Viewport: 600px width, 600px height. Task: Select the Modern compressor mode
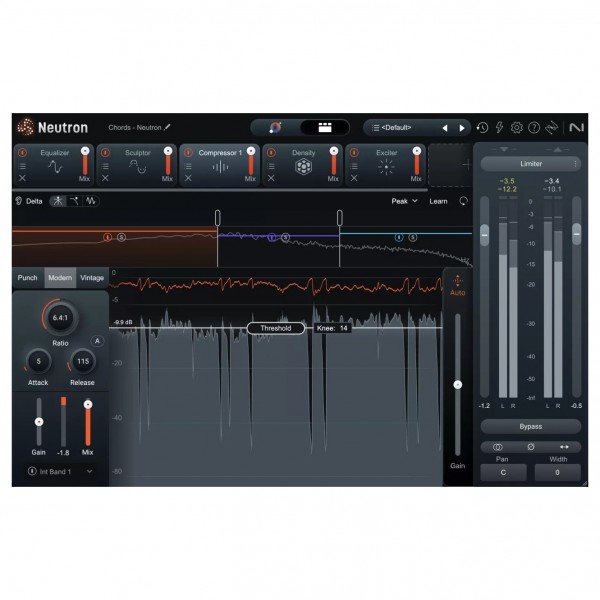point(60,278)
